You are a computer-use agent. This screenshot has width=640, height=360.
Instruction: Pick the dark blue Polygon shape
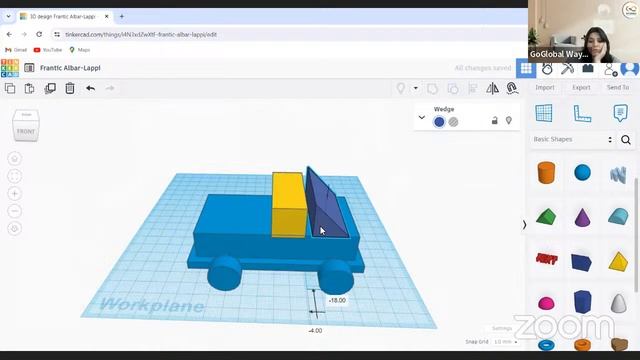582,302
